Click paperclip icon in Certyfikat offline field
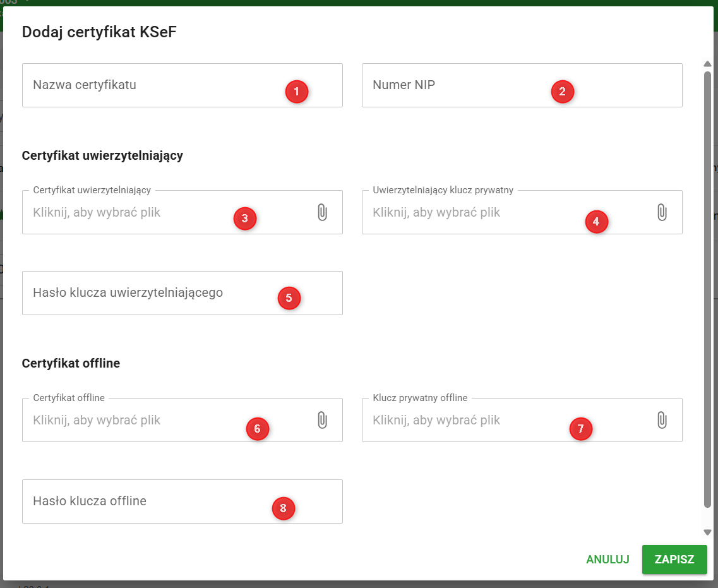The width and height of the screenshot is (718, 588). click(x=322, y=420)
